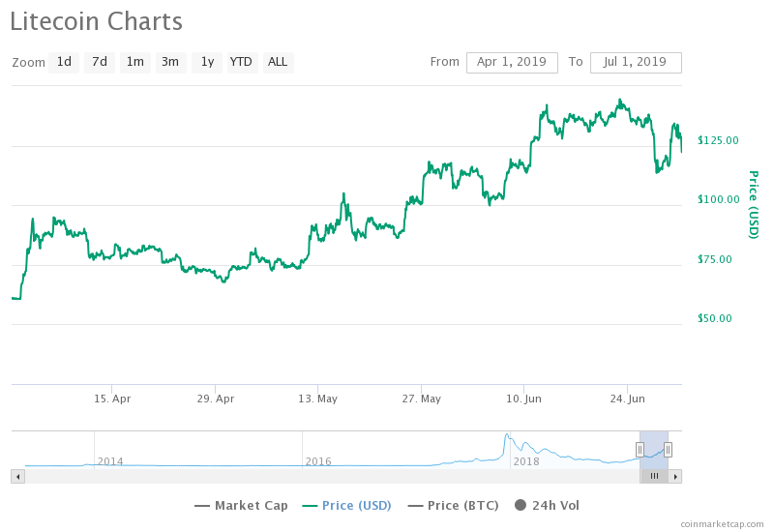The image size is (774, 532).
Task: Click the YTD zoom button
Action: (241, 62)
